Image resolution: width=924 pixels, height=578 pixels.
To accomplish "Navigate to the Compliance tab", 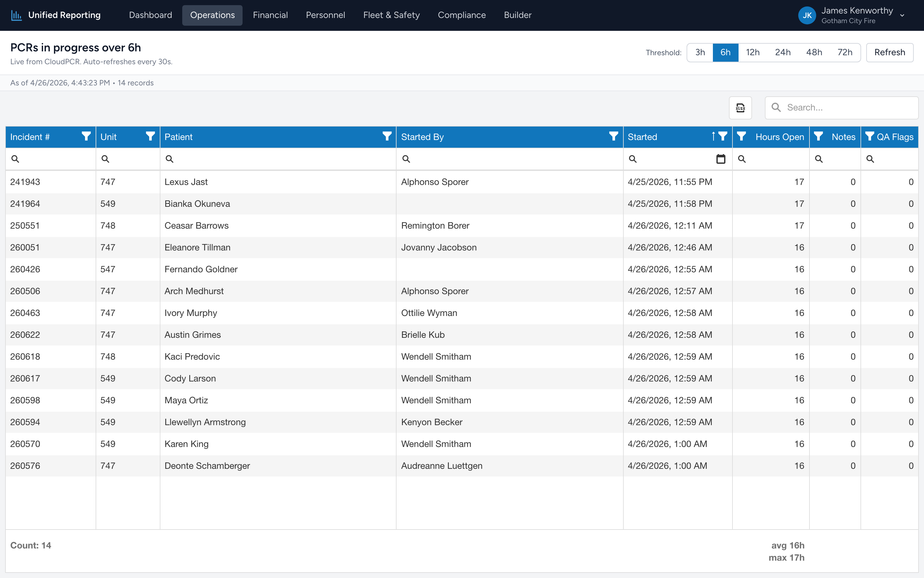I will tap(462, 15).
